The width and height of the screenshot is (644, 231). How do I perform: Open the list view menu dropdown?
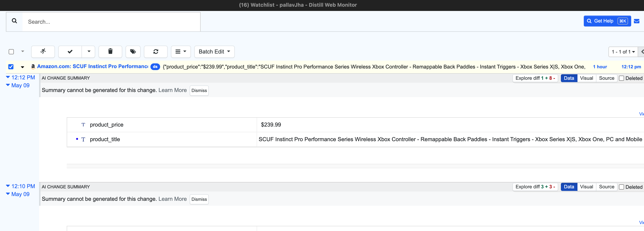(x=181, y=52)
